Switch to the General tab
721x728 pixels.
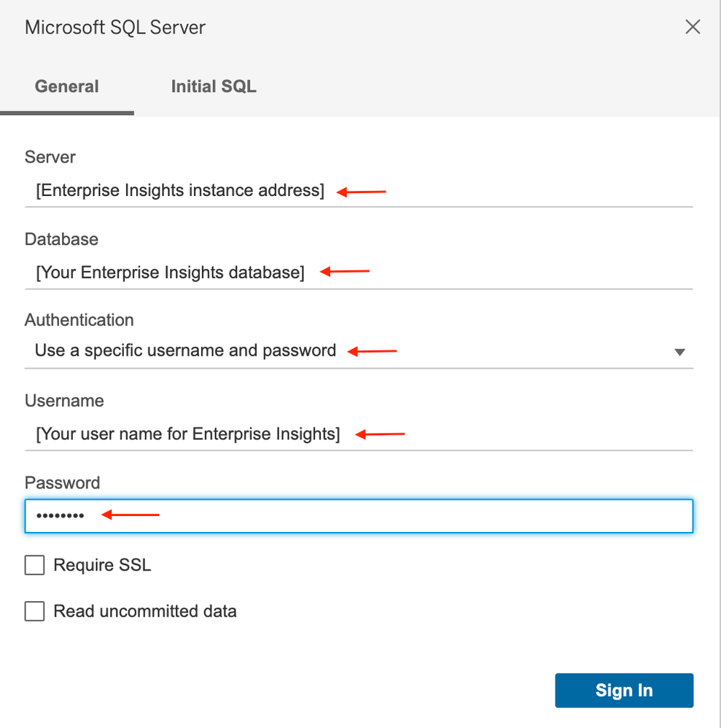coord(67,87)
